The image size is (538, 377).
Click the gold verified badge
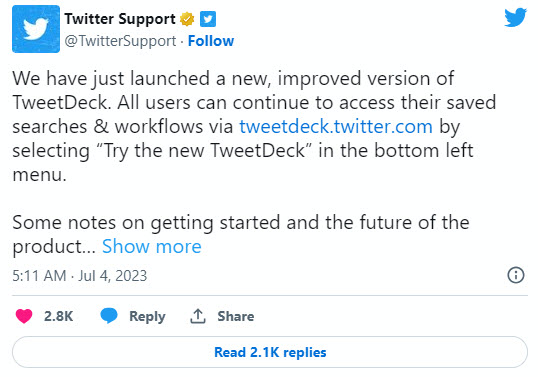[187, 19]
